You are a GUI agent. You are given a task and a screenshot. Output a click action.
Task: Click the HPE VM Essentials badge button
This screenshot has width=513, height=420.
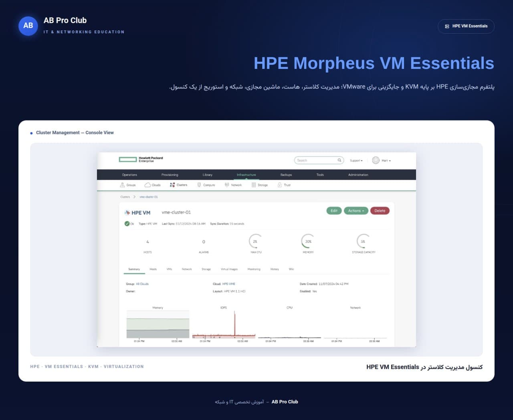(x=466, y=26)
